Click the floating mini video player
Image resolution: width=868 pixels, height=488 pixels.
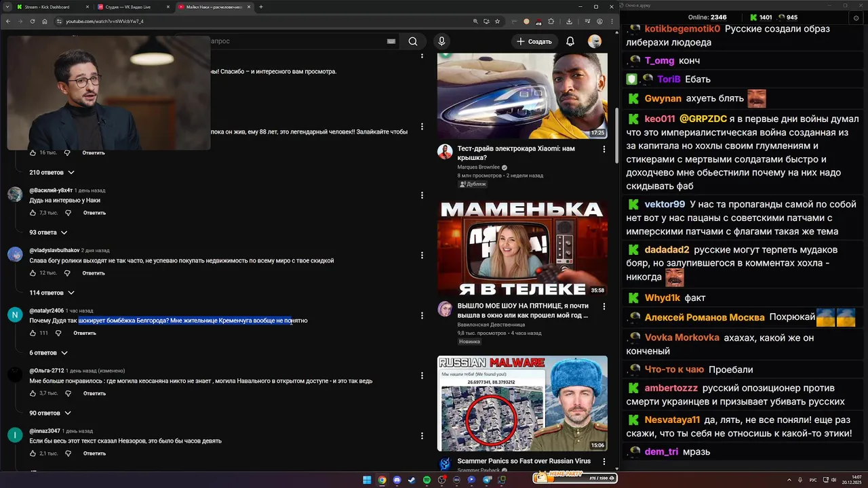(x=108, y=93)
